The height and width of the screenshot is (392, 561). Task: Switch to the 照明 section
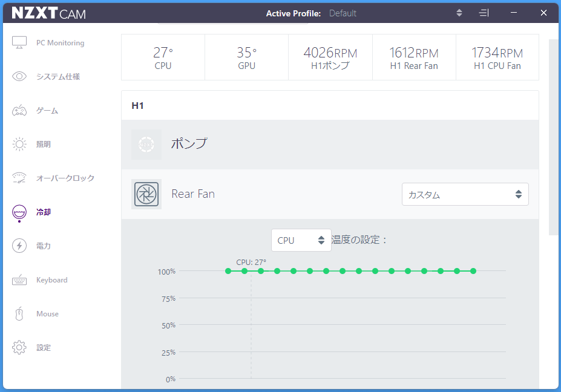(x=44, y=144)
